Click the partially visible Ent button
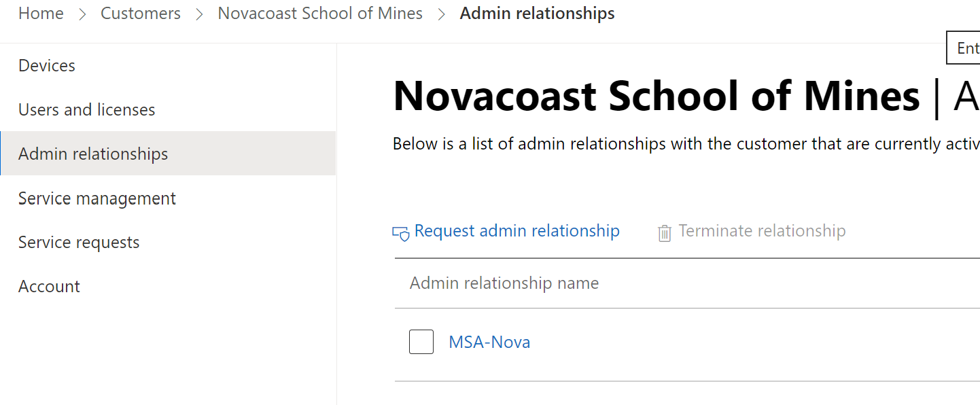 (x=965, y=48)
